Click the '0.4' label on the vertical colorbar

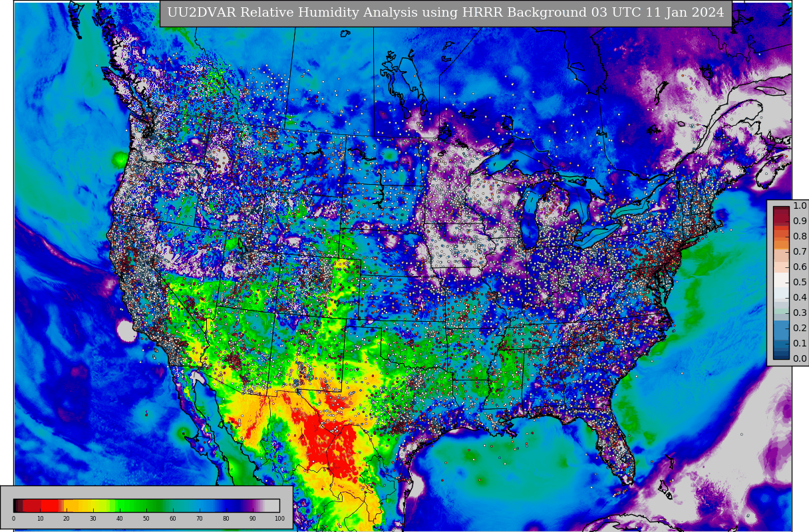tap(800, 298)
